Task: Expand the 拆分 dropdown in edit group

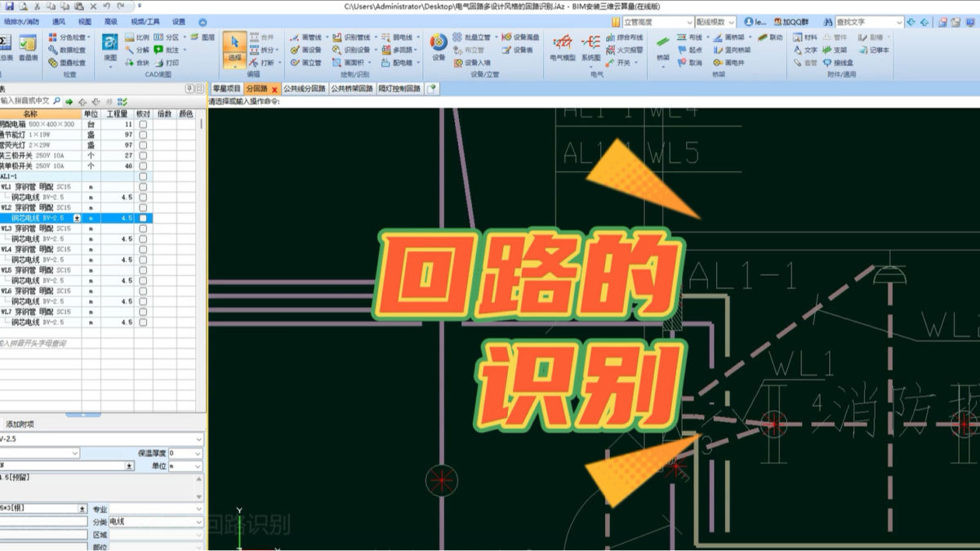Action: [x=278, y=50]
